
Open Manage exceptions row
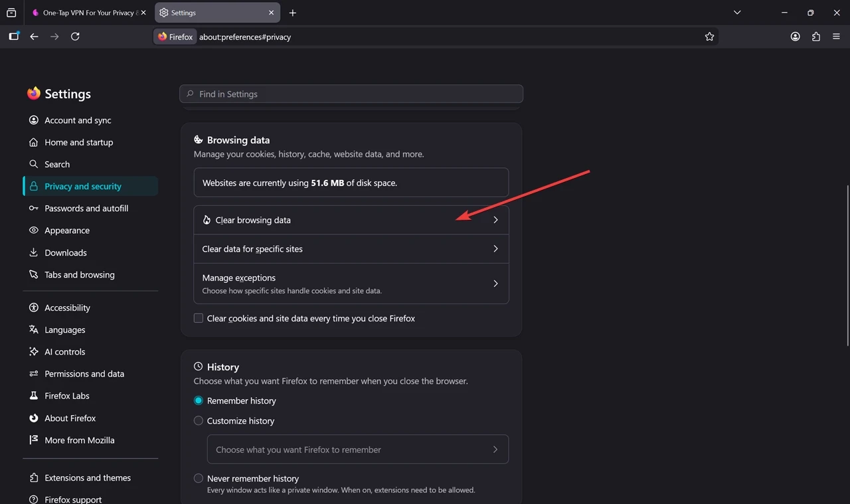tap(351, 284)
